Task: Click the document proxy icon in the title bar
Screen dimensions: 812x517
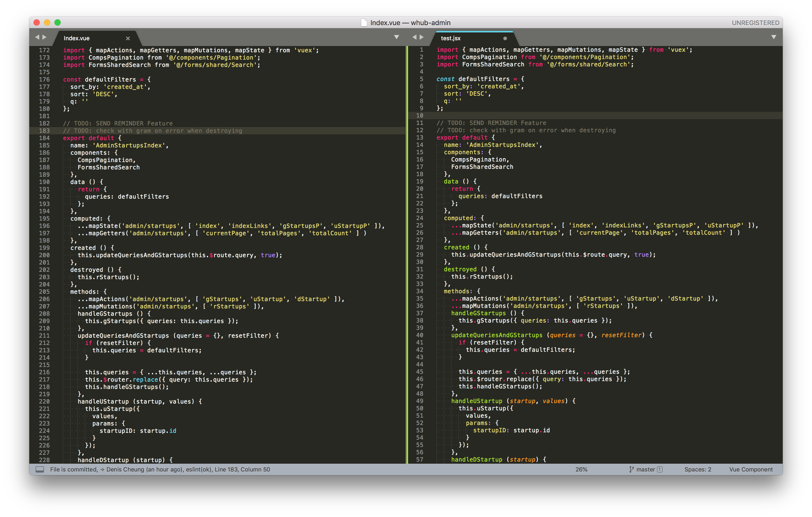Action: tap(364, 22)
